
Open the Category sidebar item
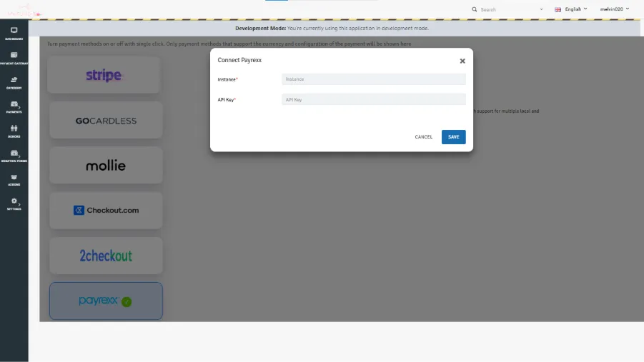tap(14, 83)
